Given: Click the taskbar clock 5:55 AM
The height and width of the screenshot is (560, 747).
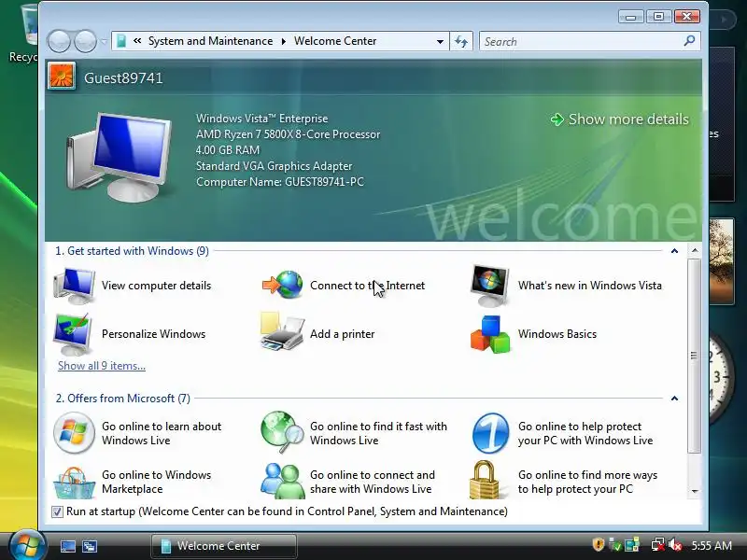Looking at the screenshot, I should (x=712, y=545).
